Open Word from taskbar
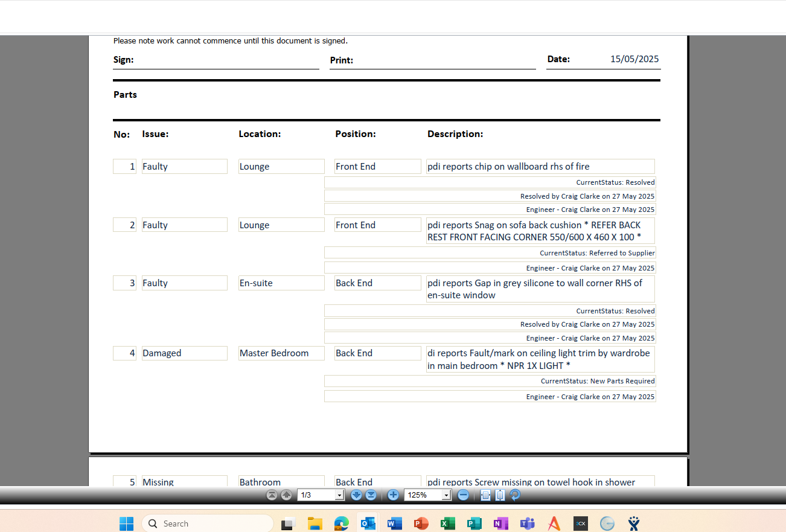The image size is (786, 532). click(394, 524)
